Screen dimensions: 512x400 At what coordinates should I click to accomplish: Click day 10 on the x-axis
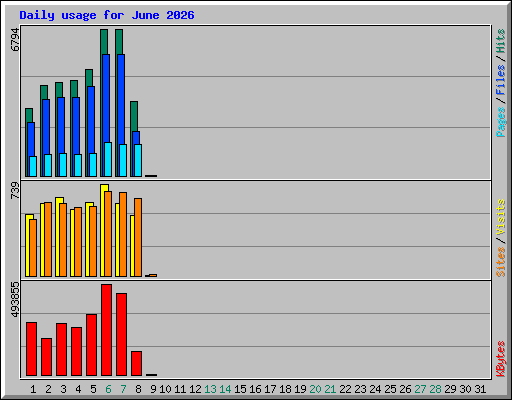click(165, 389)
